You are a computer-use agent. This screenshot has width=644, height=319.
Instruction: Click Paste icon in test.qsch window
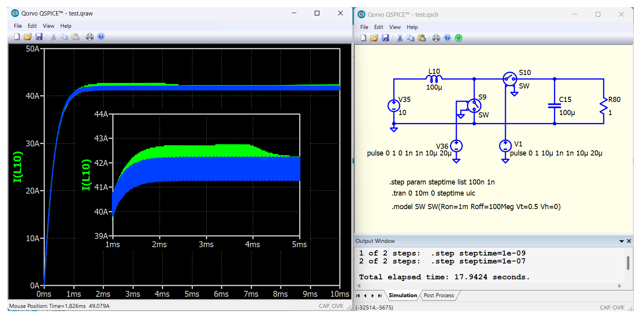click(x=422, y=38)
